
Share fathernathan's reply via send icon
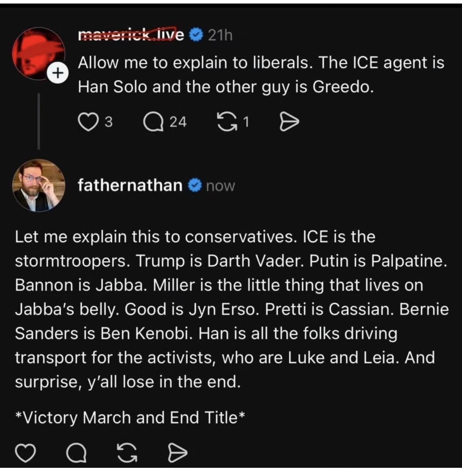(x=178, y=453)
